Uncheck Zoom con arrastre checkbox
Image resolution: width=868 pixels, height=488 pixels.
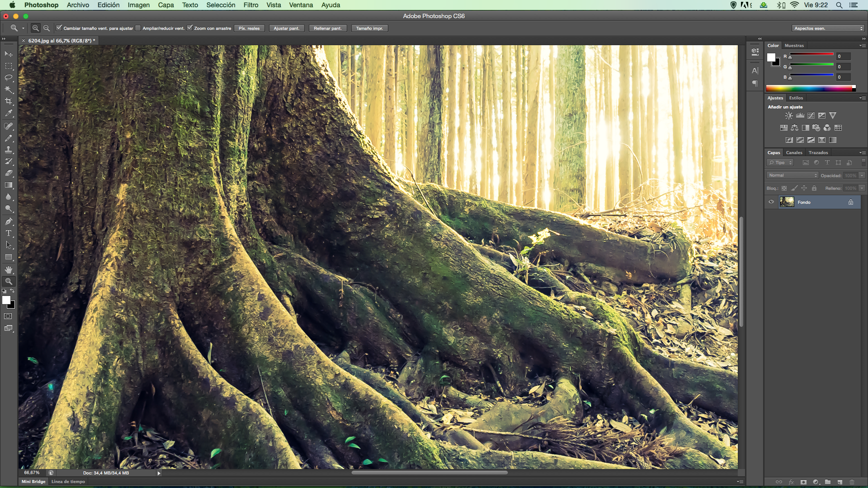coord(190,28)
